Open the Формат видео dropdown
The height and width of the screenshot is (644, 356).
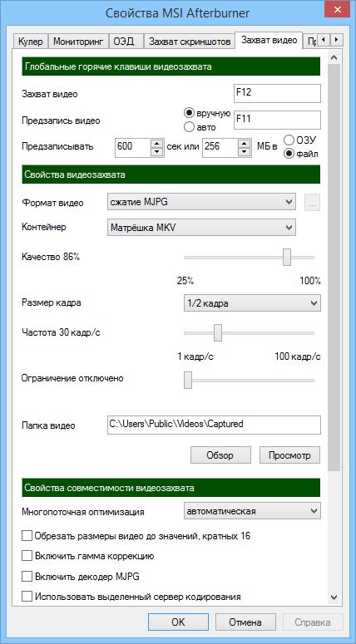201,203
